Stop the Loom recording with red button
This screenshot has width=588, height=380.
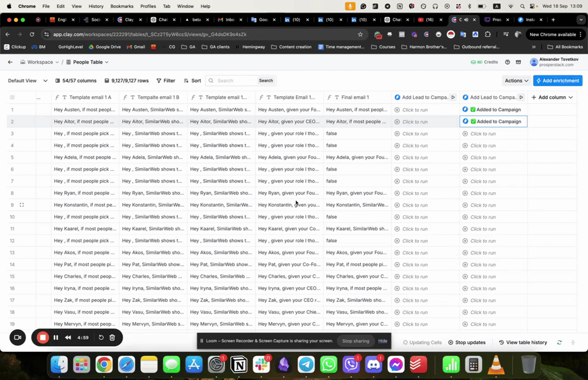tap(42, 338)
